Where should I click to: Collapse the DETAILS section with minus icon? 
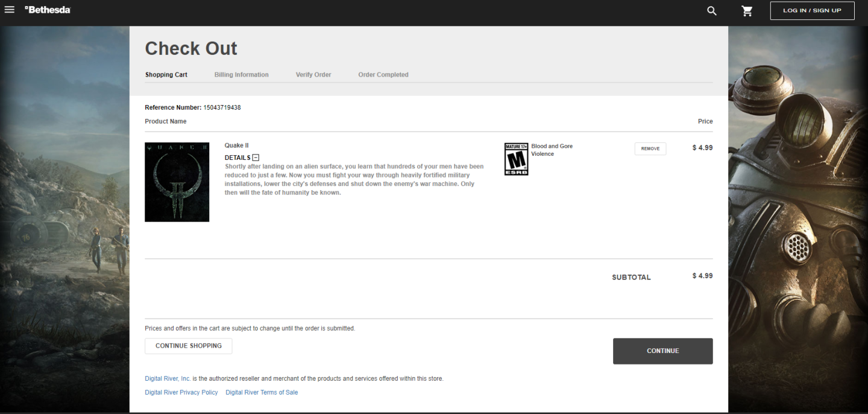(256, 158)
